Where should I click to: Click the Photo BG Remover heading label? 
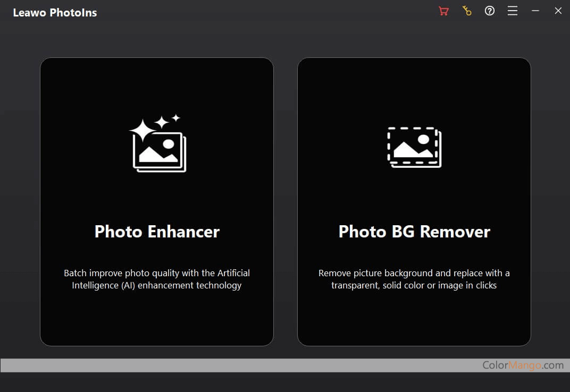point(414,232)
